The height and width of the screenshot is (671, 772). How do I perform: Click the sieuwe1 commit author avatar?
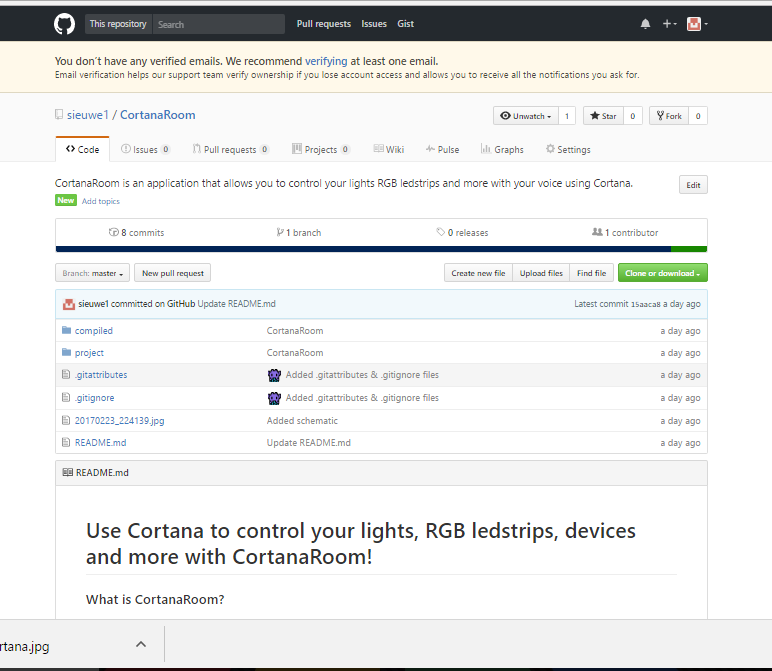(x=68, y=304)
